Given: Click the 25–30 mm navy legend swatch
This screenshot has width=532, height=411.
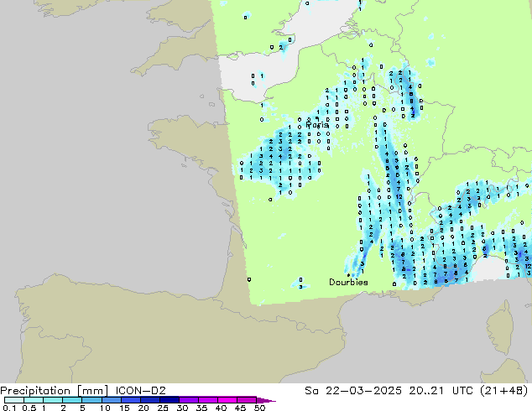Looking at the screenshot, I should point(169,400).
